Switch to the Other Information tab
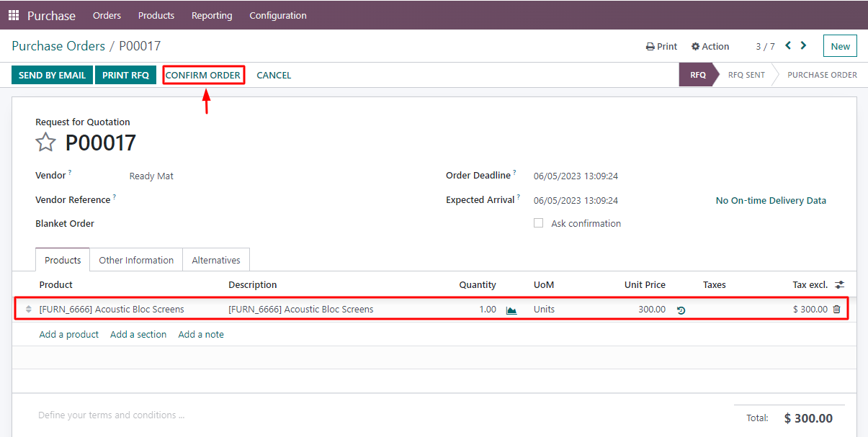Screen dimensions: 868x437 coord(135,260)
